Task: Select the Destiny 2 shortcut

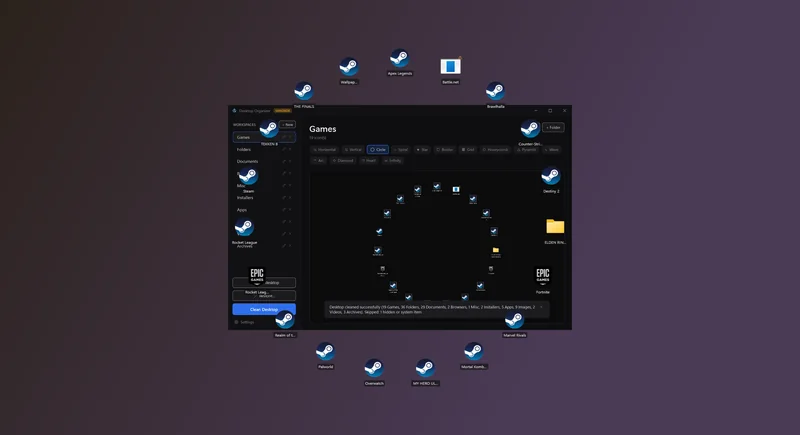Action: (x=551, y=176)
